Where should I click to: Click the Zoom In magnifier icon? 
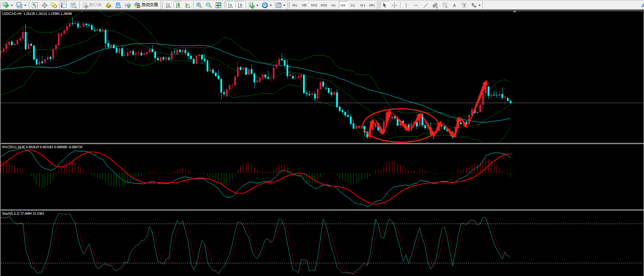point(199,5)
